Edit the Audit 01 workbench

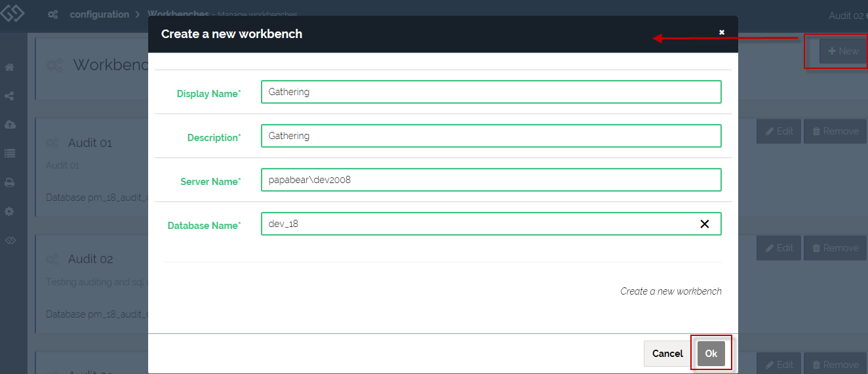778,131
